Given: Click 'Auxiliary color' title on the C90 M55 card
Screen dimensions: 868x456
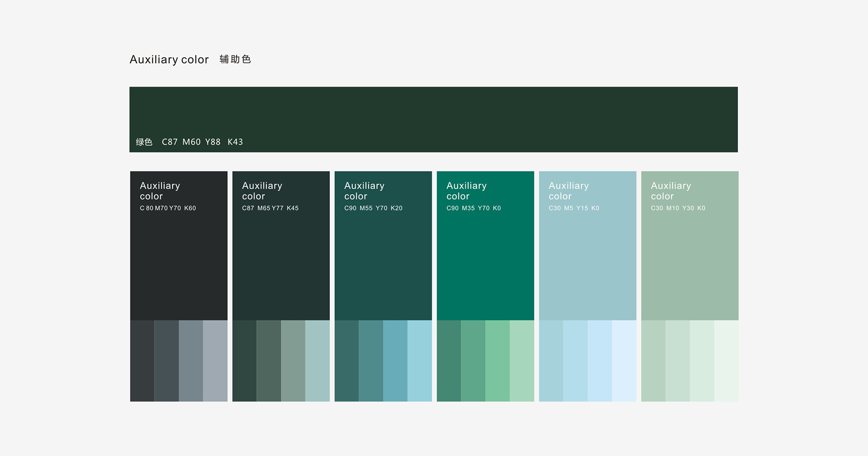Looking at the screenshot, I should tap(364, 191).
